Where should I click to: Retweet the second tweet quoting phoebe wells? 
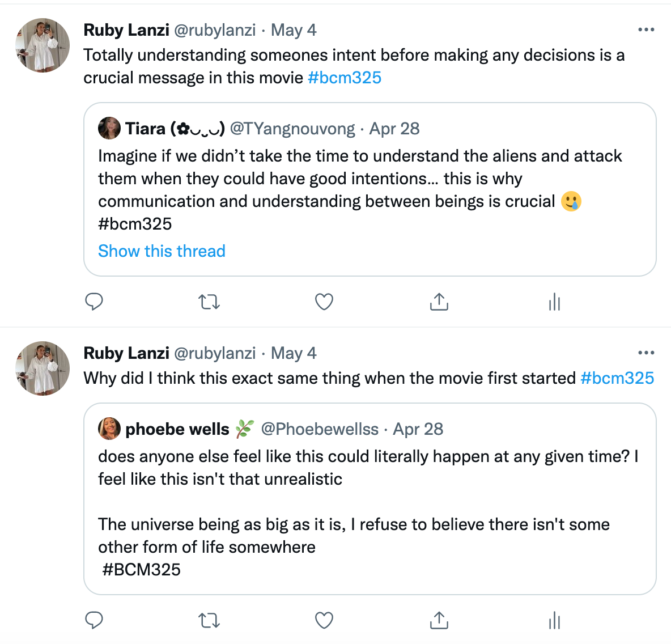coord(209,620)
